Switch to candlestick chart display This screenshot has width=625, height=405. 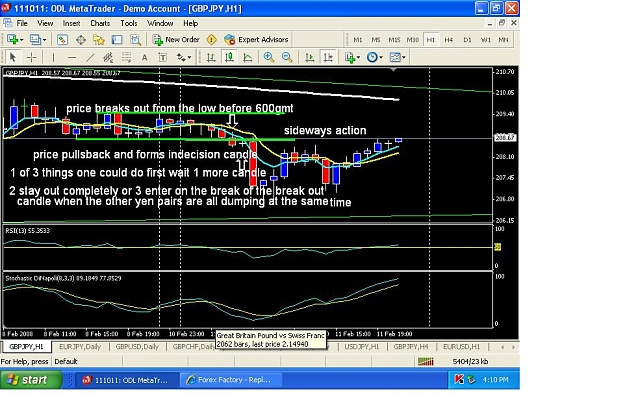pos(229,57)
